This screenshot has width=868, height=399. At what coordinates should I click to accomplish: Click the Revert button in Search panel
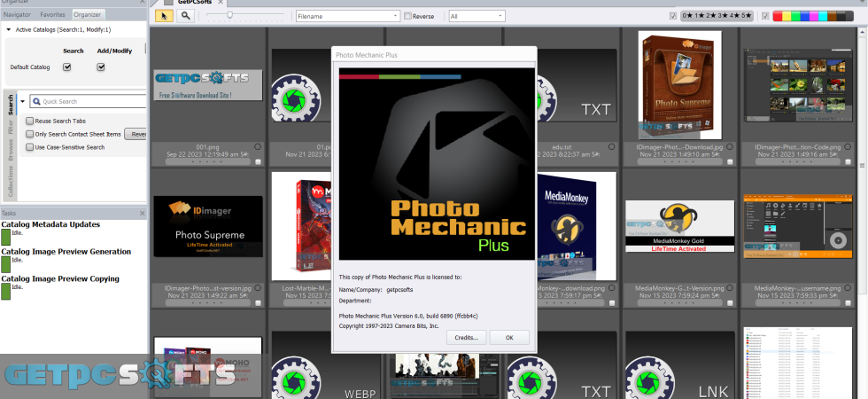[136, 134]
